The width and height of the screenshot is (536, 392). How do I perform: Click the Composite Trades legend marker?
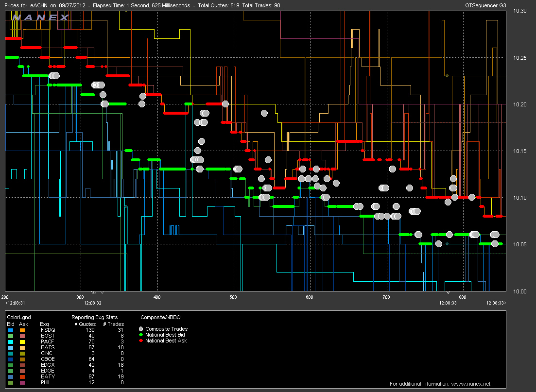[141, 329]
